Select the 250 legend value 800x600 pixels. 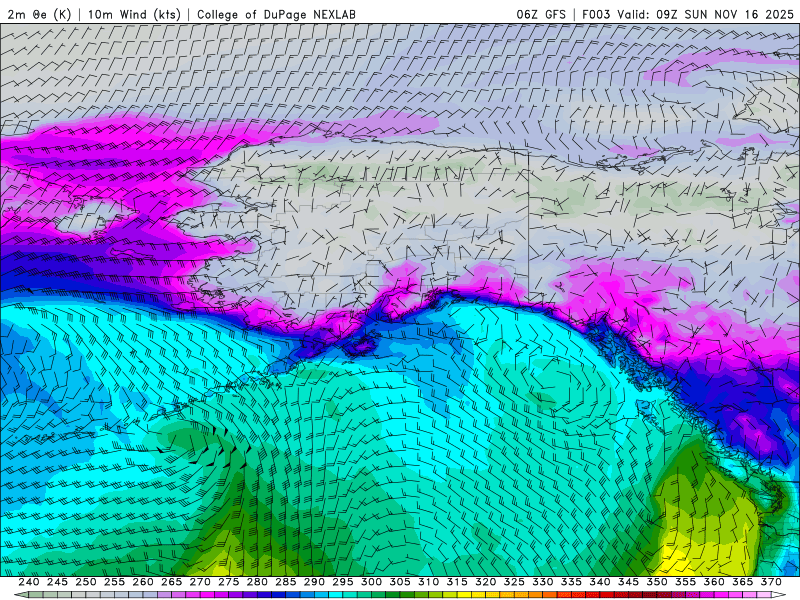[86, 582]
